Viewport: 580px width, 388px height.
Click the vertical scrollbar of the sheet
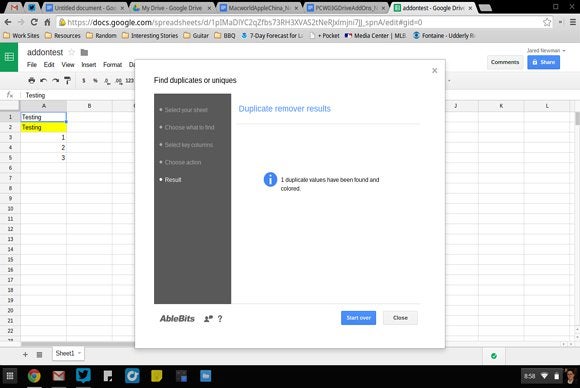[577, 119]
